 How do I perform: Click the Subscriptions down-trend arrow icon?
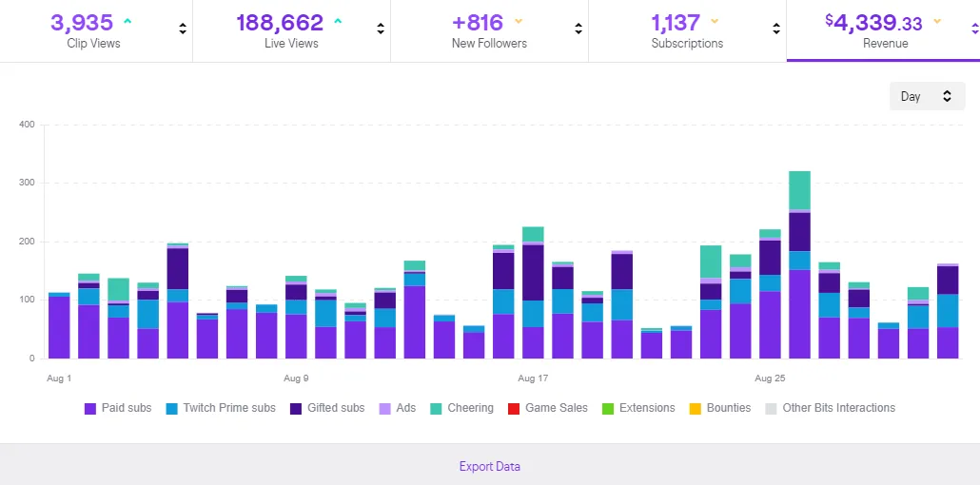(715, 21)
